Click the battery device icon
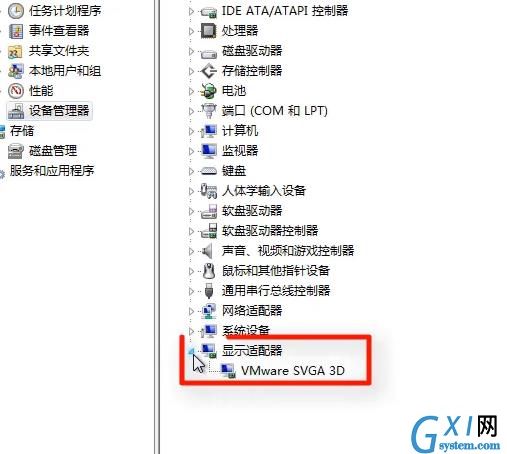This screenshot has width=507, height=454. (x=209, y=91)
